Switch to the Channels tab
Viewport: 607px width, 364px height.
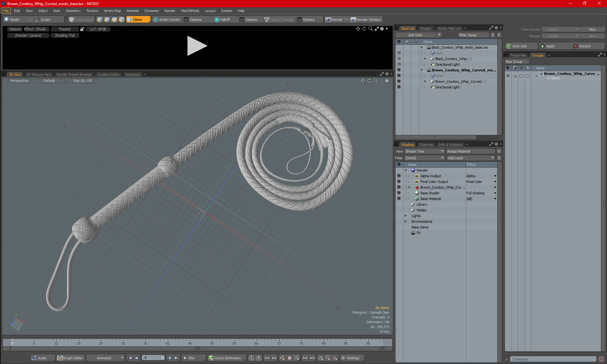(x=426, y=145)
